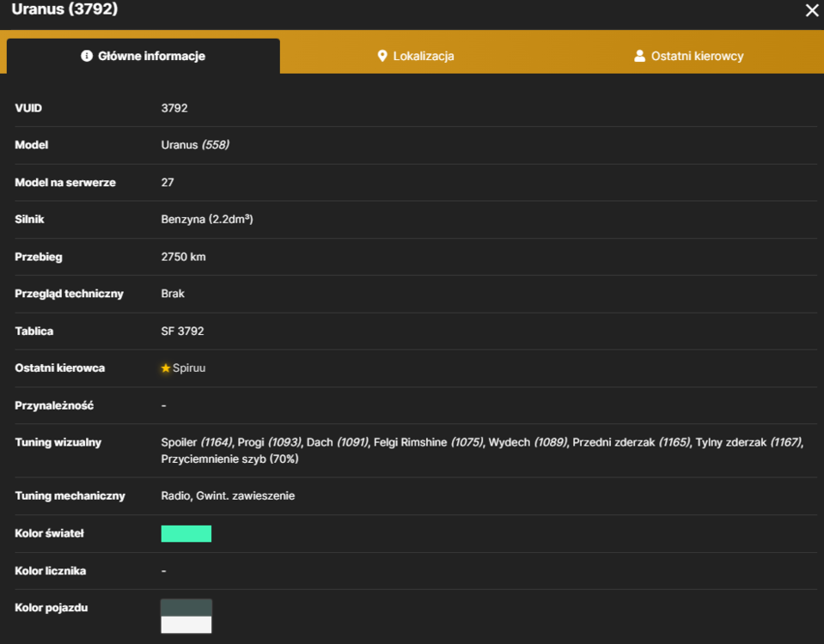Click the Wydech (1089) entry
Image resolution: width=824 pixels, height=644 pixels.
coord(528,442)
